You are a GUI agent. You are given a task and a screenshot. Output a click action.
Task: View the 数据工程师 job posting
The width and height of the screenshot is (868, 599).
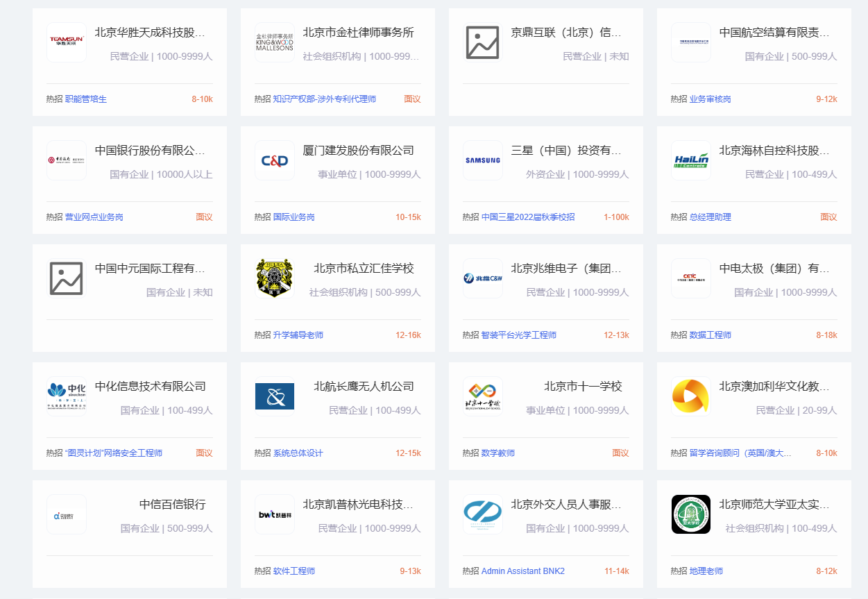point(710,335)
